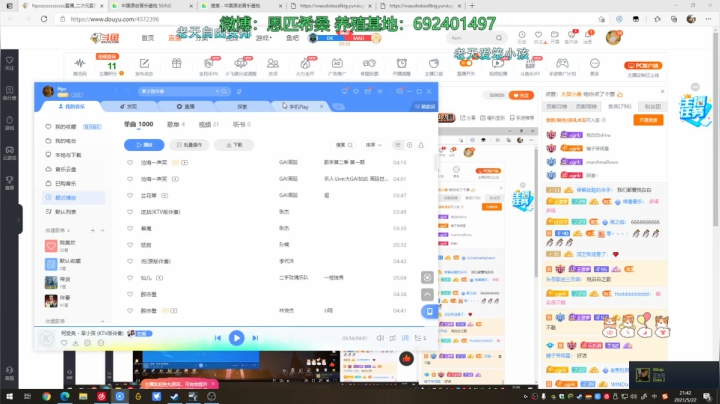Click the Douyu page vertical scrollbar

(717, 129)
